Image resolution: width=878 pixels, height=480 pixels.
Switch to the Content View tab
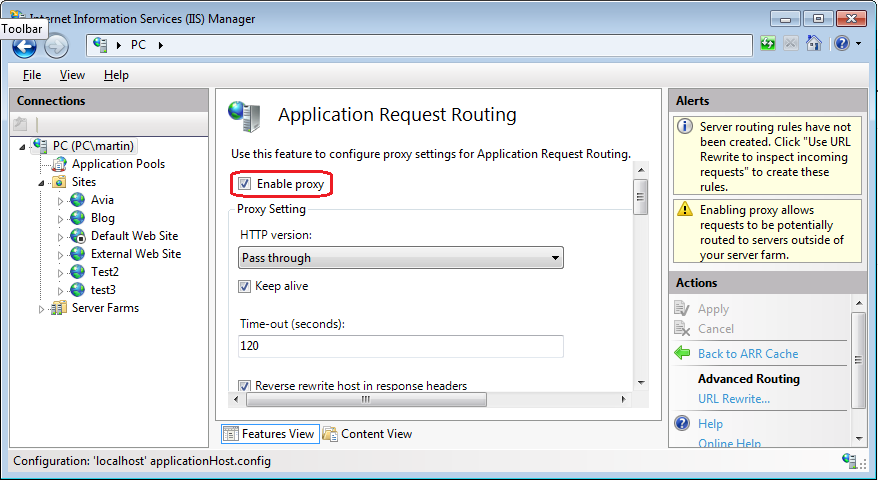367,434
